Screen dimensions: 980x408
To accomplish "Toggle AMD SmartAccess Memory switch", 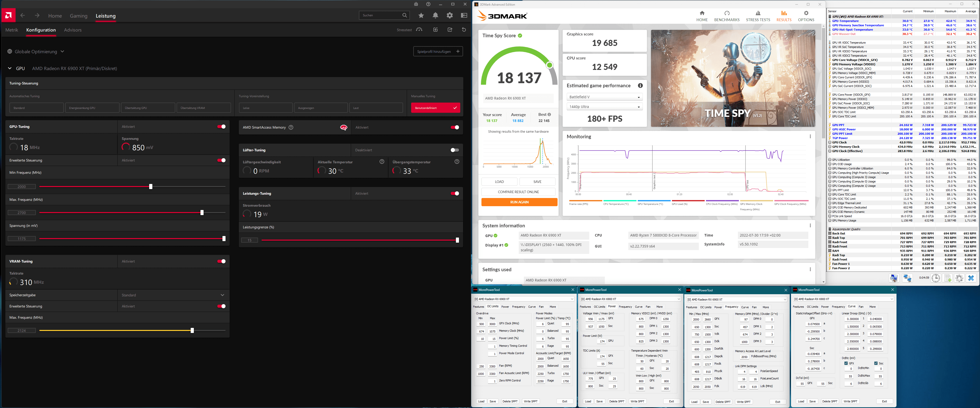I will pyautogui.click(x=455, y=127).
